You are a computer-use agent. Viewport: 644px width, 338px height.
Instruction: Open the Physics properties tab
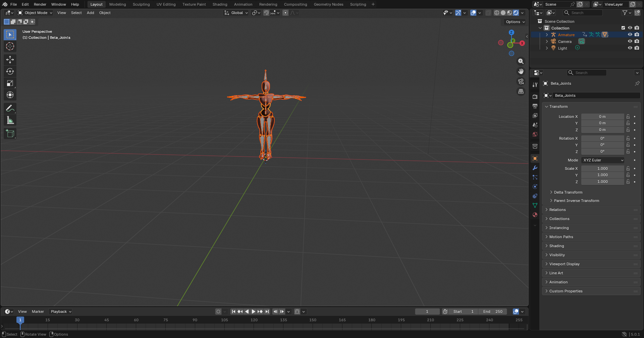coord(535,187)
